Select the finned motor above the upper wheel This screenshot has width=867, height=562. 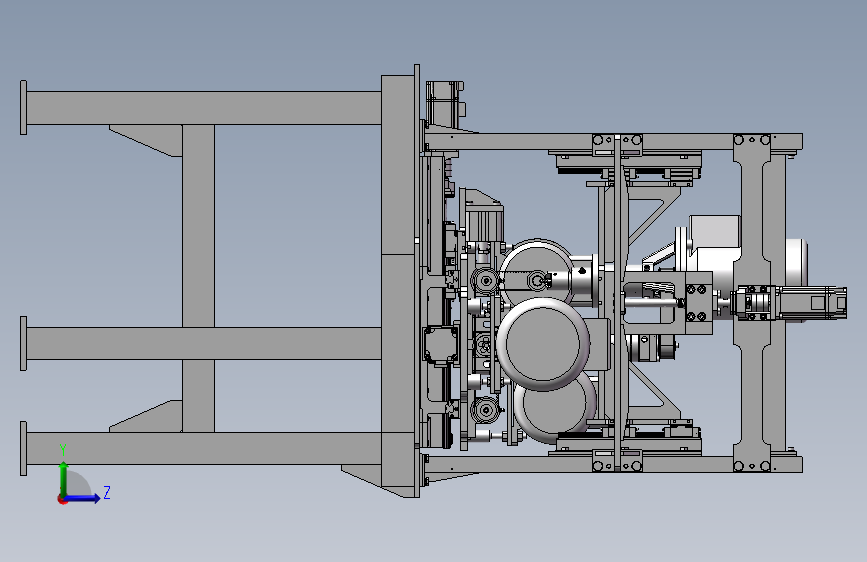coord(485,223)
